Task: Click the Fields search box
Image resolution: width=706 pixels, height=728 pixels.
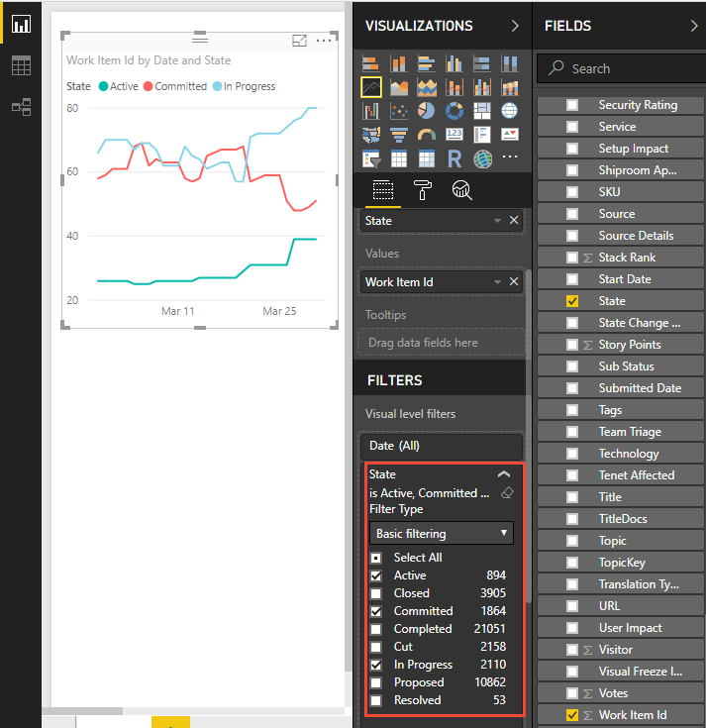Action: (621, 68)
